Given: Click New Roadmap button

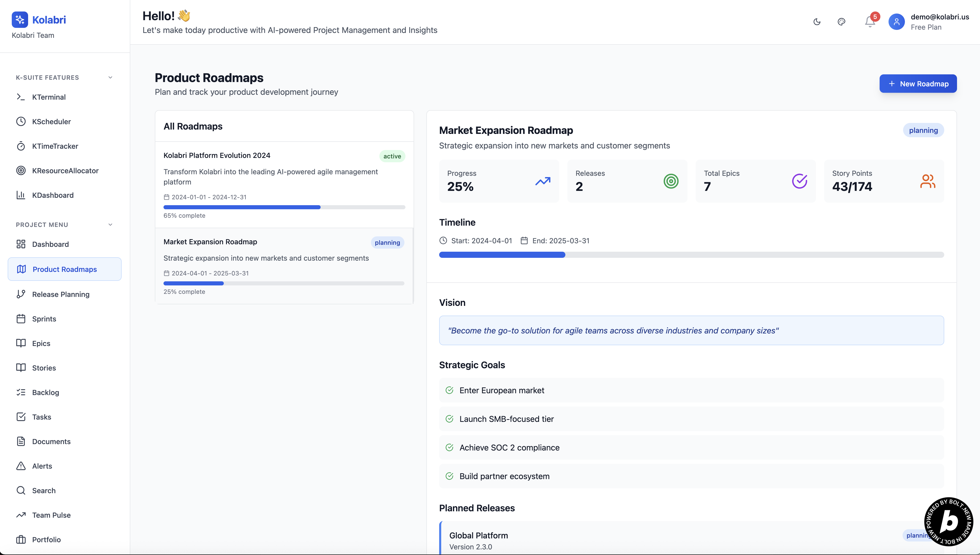Looking at the screenshot, I should 917,84.
